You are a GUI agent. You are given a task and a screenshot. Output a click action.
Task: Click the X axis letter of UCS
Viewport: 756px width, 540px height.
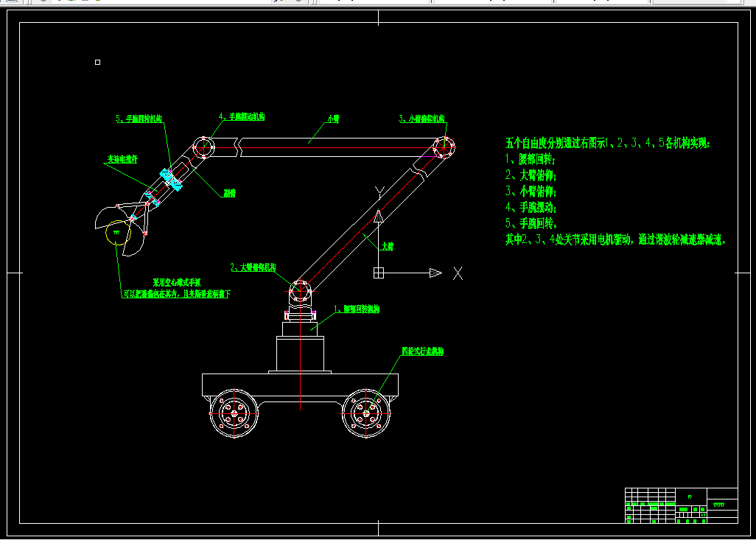[x=458, y=273]
